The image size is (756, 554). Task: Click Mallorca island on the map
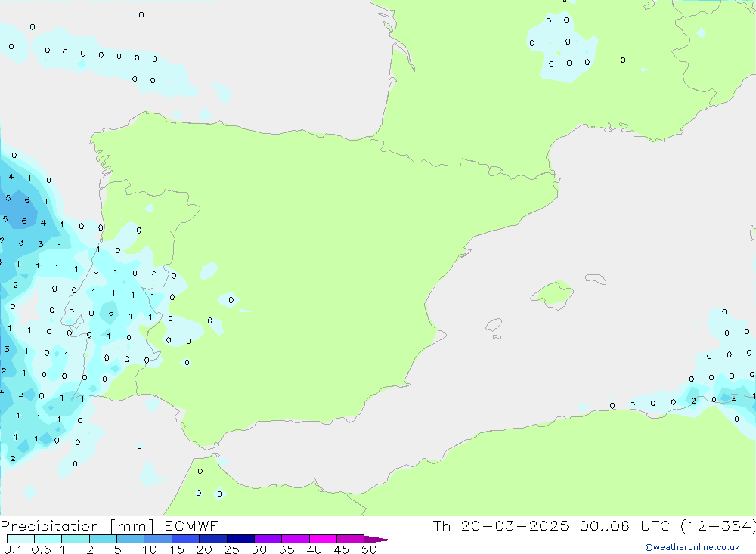point(553,294)
